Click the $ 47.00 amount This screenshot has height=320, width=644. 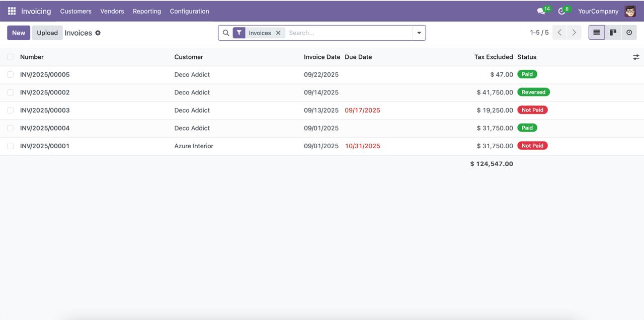502,74
